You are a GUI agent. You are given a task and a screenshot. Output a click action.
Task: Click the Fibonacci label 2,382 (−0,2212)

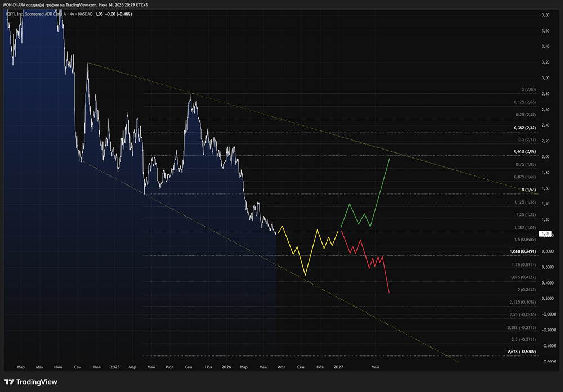pos(521,327)
